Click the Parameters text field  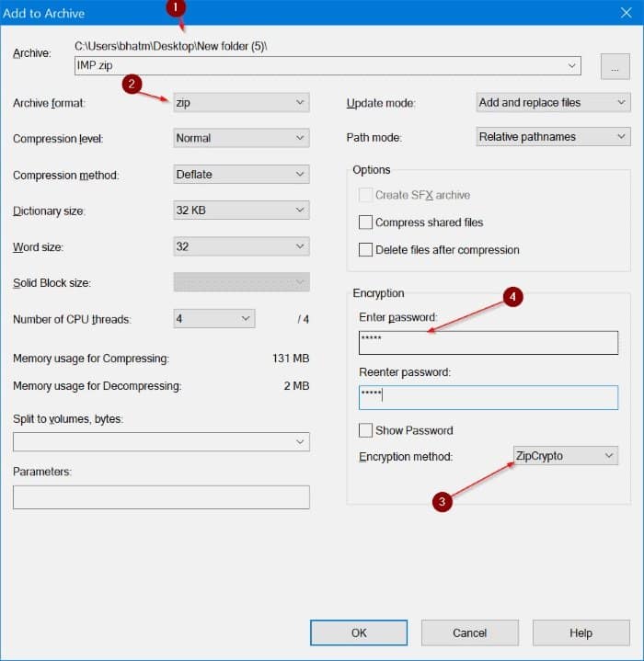161,497
